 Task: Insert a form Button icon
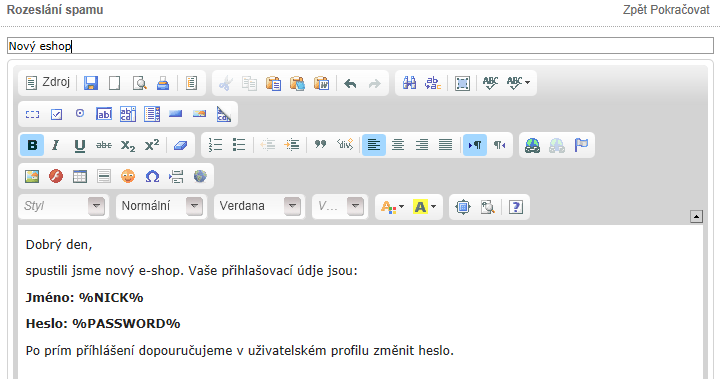[176, 114]
